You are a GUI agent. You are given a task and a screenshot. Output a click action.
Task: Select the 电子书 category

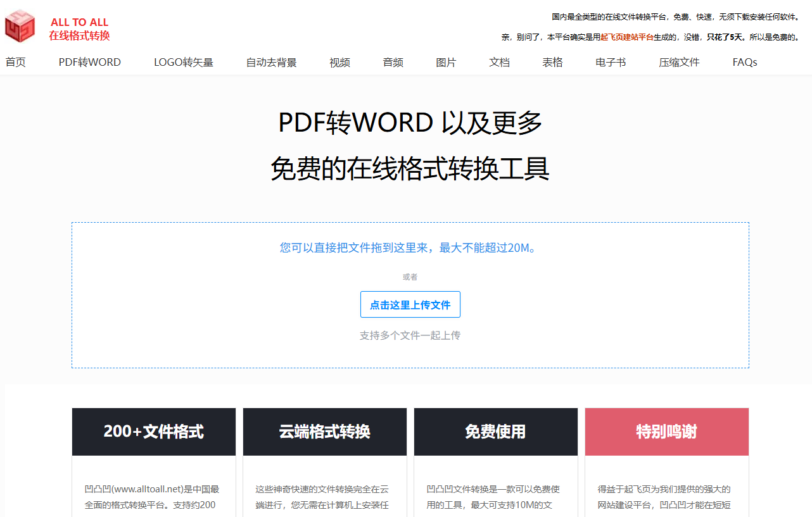pyautogui.click(x=610, y=62)
